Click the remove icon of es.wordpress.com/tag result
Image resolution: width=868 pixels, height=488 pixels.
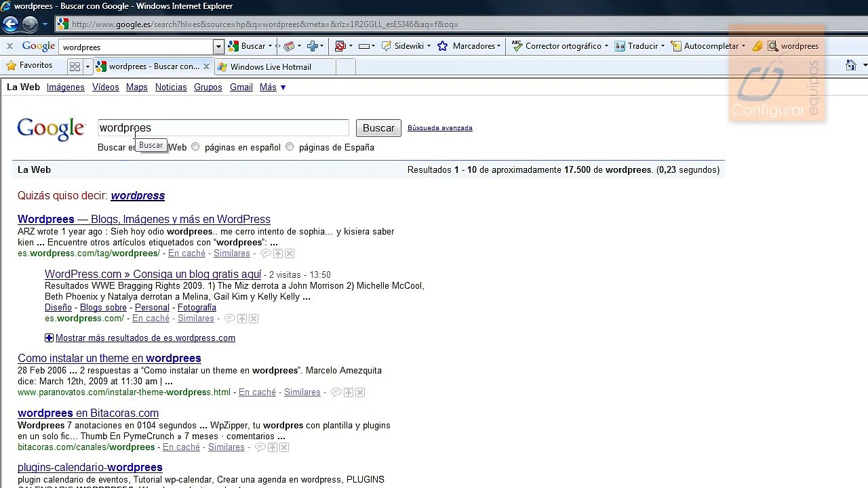pyautogui.click(x=290, y=253)
